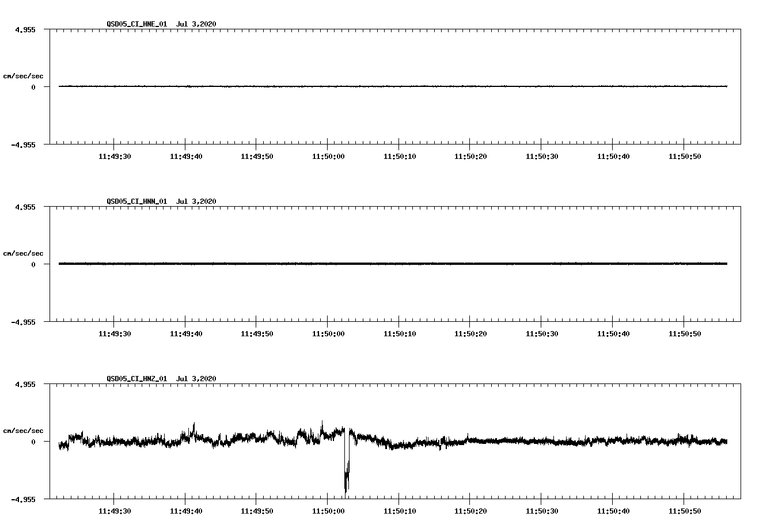Screen dimensions: 782x532
Task: Select the 11:50:10 time label under HNN plot
Action: pyautogui.click(x=399, y=334)
